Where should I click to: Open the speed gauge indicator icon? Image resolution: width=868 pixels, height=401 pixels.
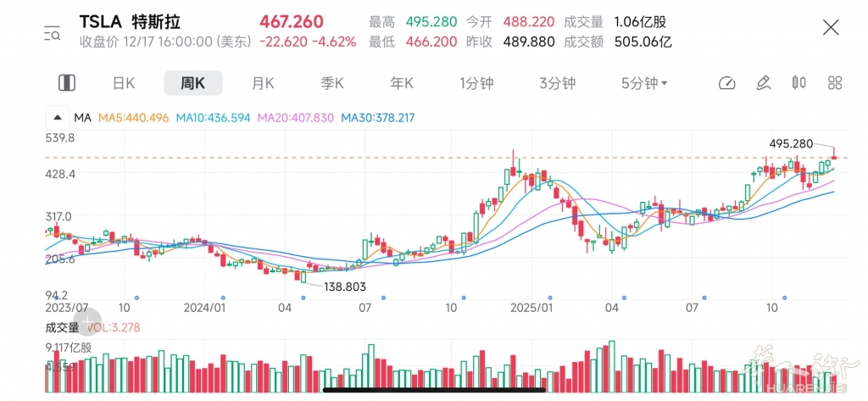pyautogui.click(x=726, y=83)
